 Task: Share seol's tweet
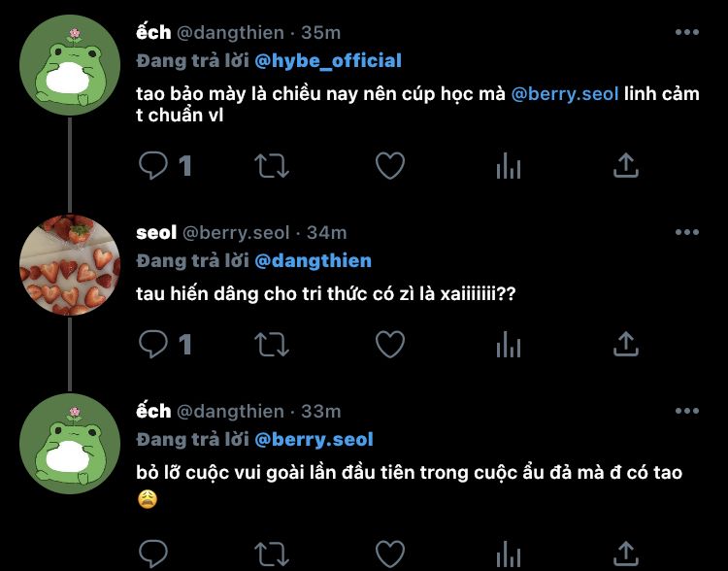(626, 344)
